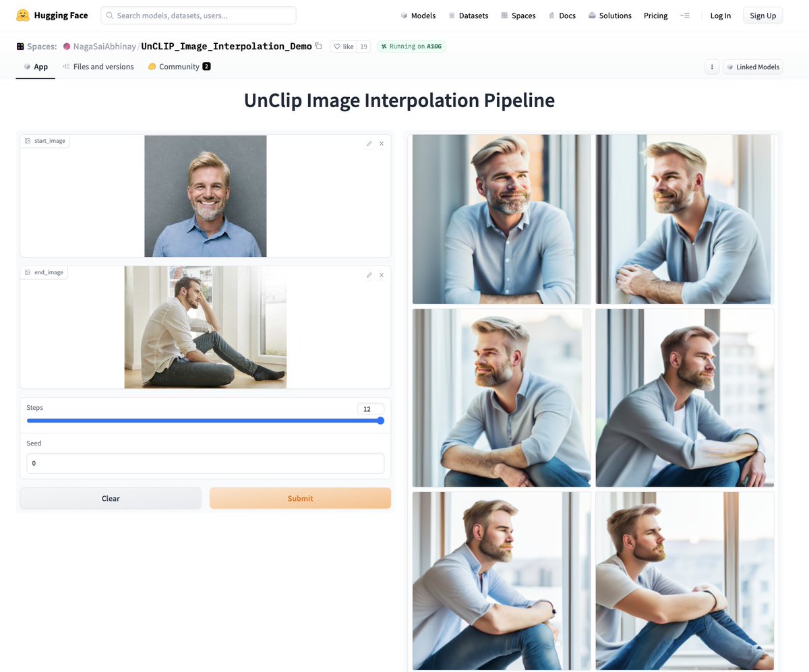809x672 pixels.
Task: Click the Sign Up button
Action: click(x=762, y=16)
